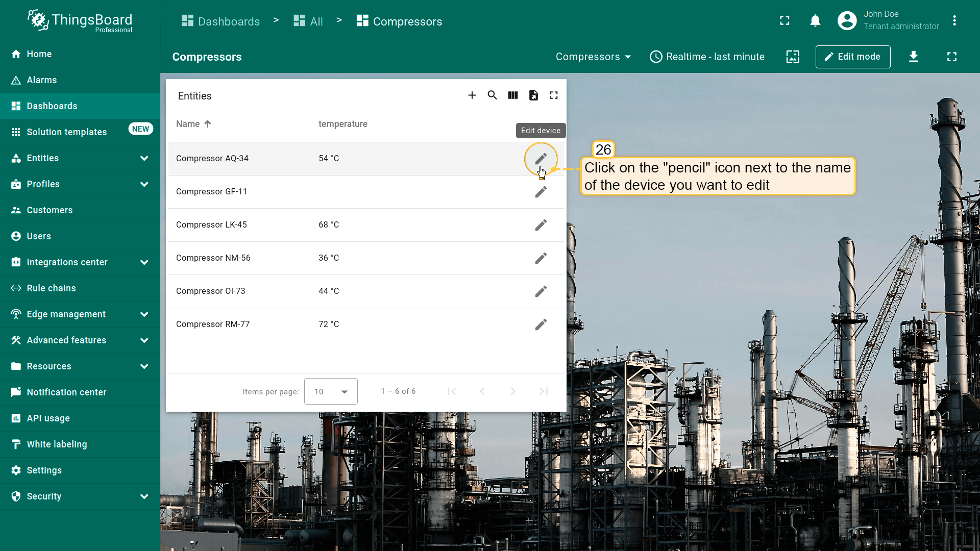The width and height of the screenshot is (980, 551).
Task: Open Compressors state dropdown
Action: coord(593,57)
